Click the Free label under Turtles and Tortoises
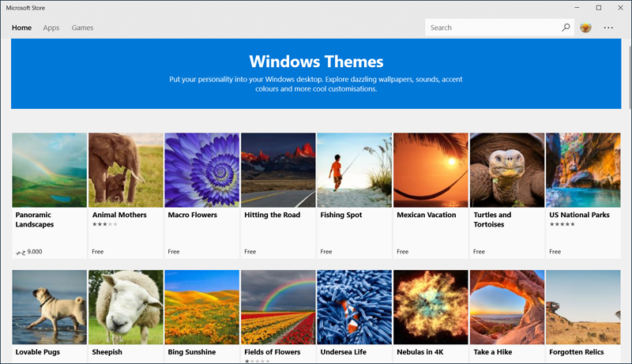Image resolution: width=632 pixels, height=364 pixels. pyautogui.click(x=479, y=252)
